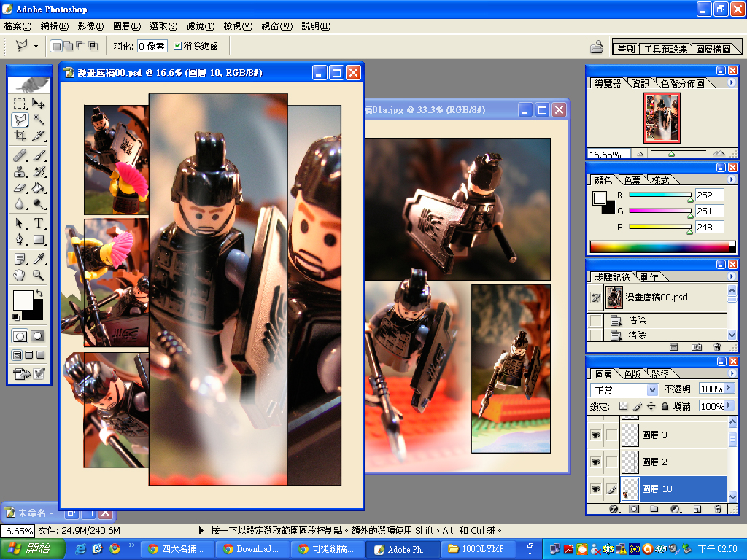Hide layer 圖層 3 using eye icon

[595, 435]
